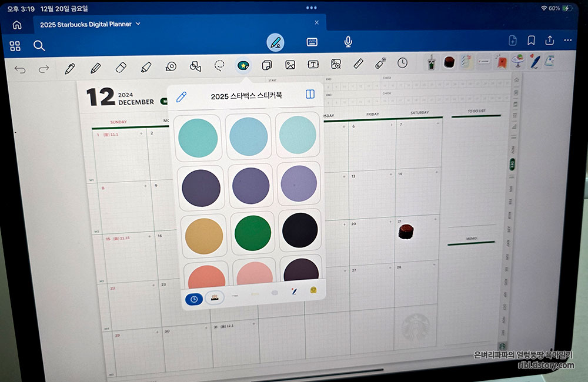The height and width of the screenshot is (382, 588).
Task: Tap the plus in the December 1 cell
Action: point(141,133)
